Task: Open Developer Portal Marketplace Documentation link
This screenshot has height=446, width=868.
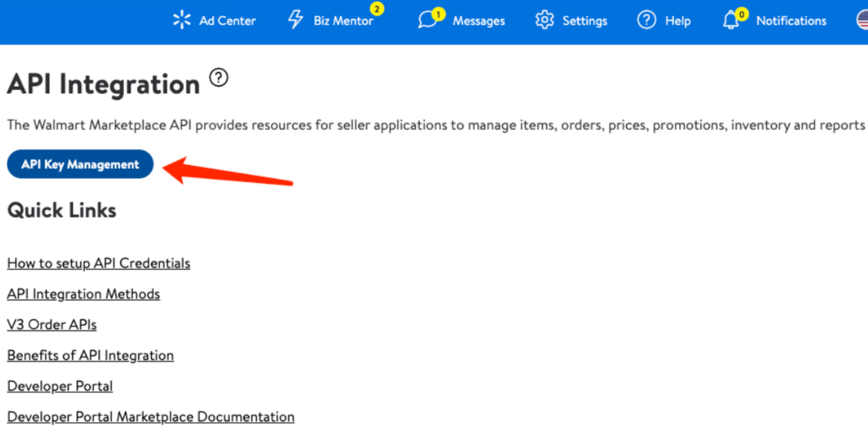Action: click(151, 417)
